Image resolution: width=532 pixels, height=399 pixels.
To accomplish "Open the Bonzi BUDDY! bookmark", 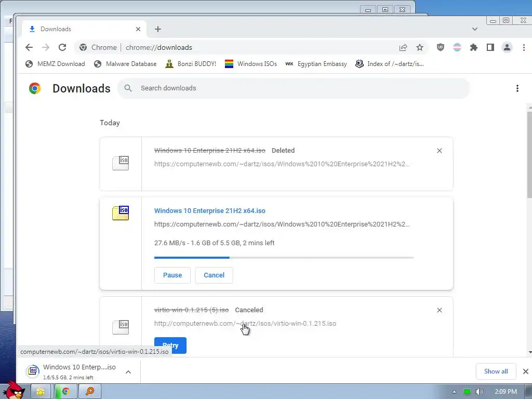I will click(x=191, y=64).
